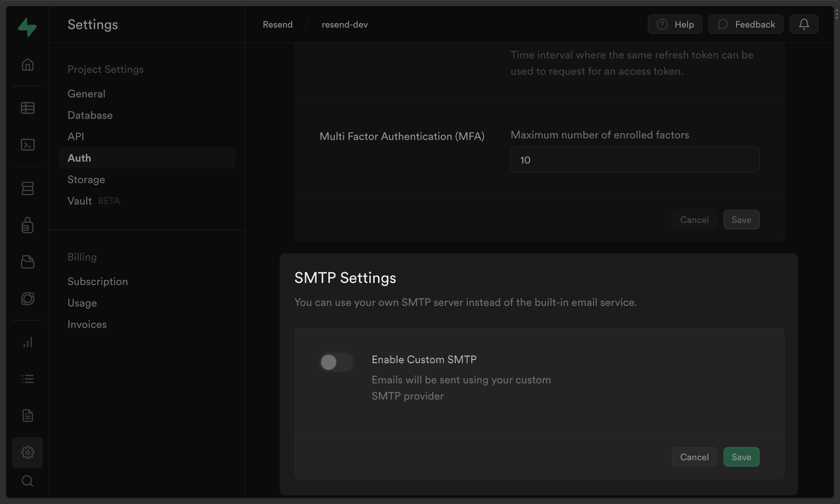Open API Docs via the document icon
This screenshot has width=840, height=504.
pos(28,416)
